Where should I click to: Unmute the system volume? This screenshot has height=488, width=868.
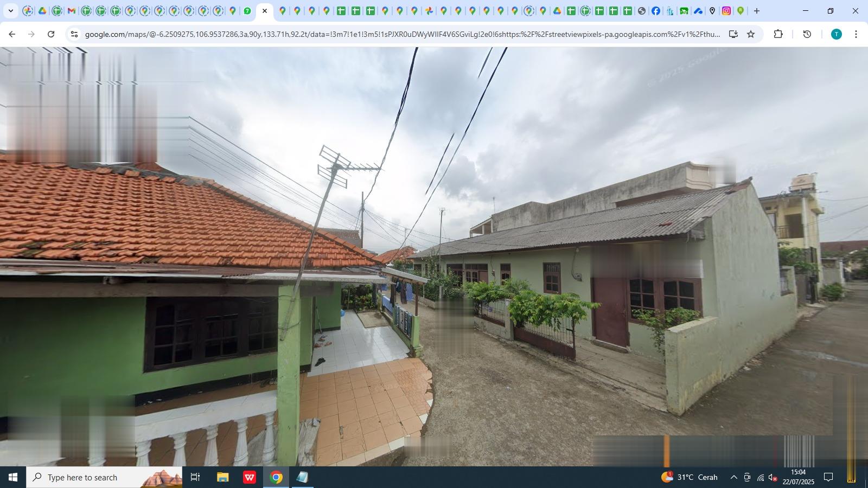click(x=773, y=478)
